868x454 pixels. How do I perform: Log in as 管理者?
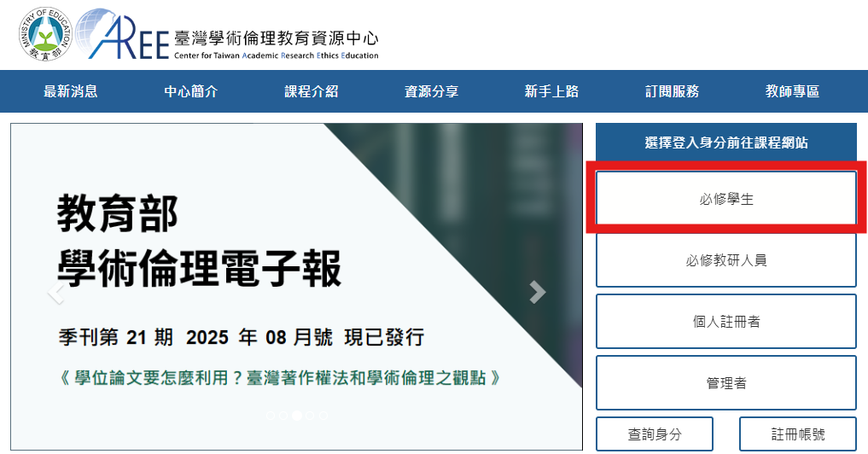pyautogui.click(x=725, y=383)
